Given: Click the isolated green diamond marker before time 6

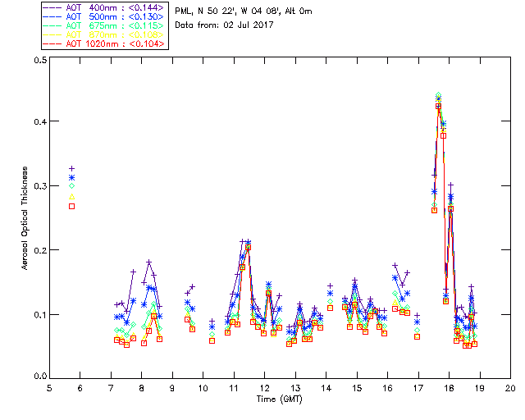Looking at the screenshot, I should (71, 186).
